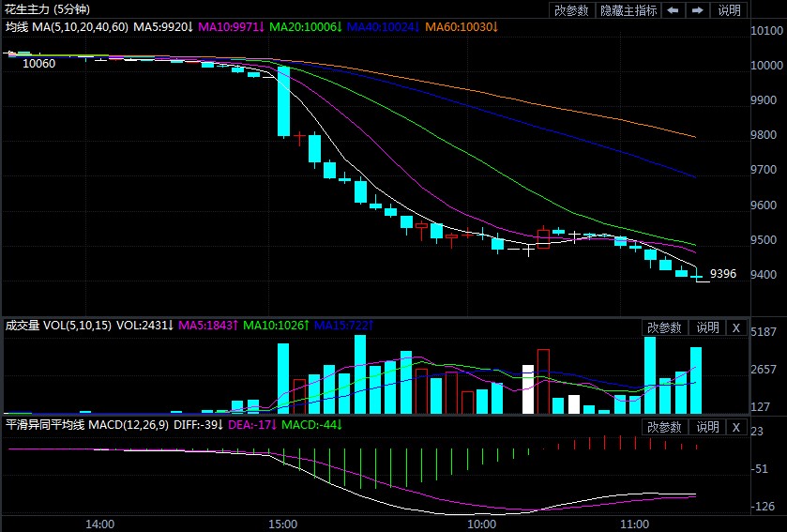Click the 花生主力 (5分钟) chart title
The height and width of the screenshot is (532, 787).
pos(48,9)
